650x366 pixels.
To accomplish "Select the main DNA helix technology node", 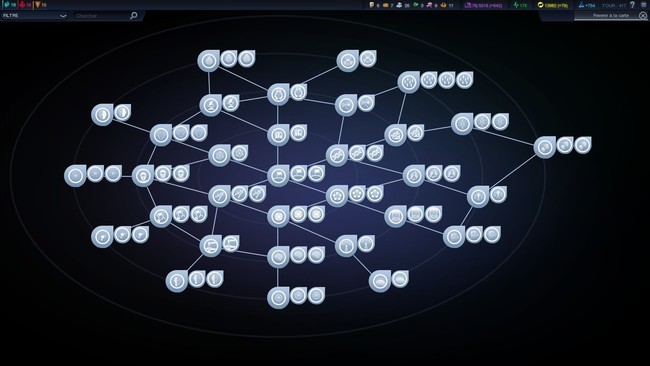I will coord(337,155).
